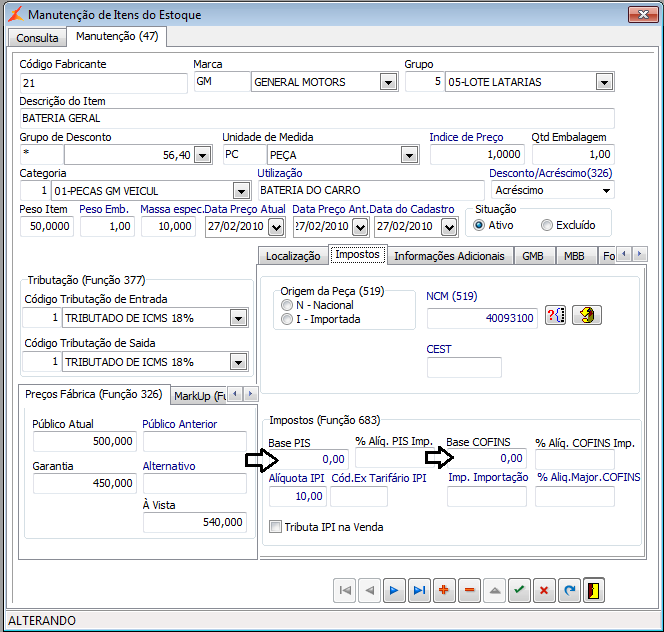Viewport: 664px width, 632px height.
Task: Open NCM lookup question mark button
Action: tap(556, 316)
